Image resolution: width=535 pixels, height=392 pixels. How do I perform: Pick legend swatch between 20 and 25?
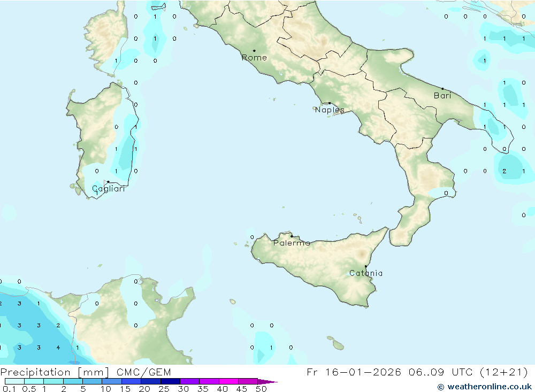click(151, 381)
